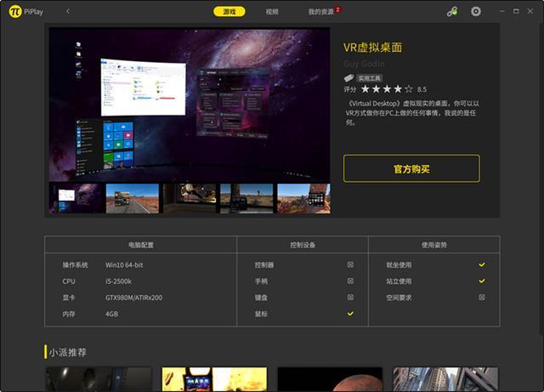The image size is (544, 392).
Task: Click the 官方购买 official purchase button
Action: click(411, 168)
